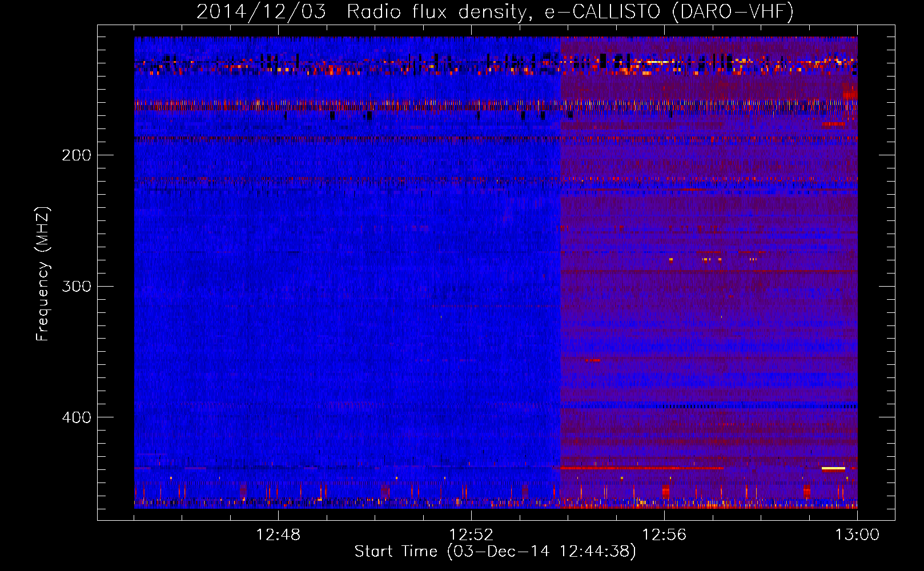Click the '13:00' time tick label
This screenshot has width=924, height=571.
857,535
